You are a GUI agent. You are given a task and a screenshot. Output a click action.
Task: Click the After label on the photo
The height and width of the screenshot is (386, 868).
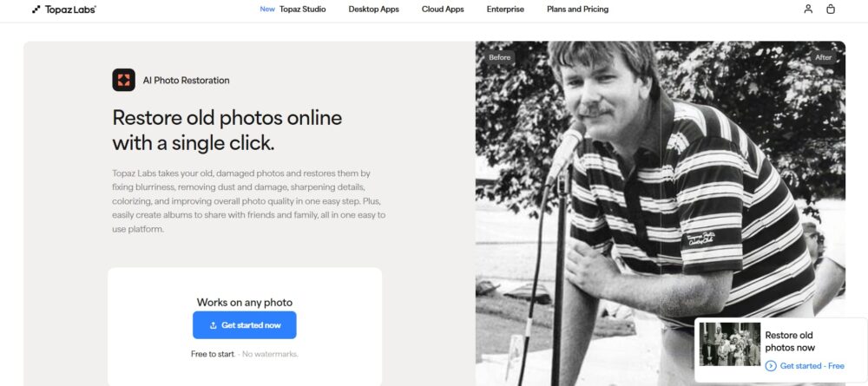tap(823, 57)
